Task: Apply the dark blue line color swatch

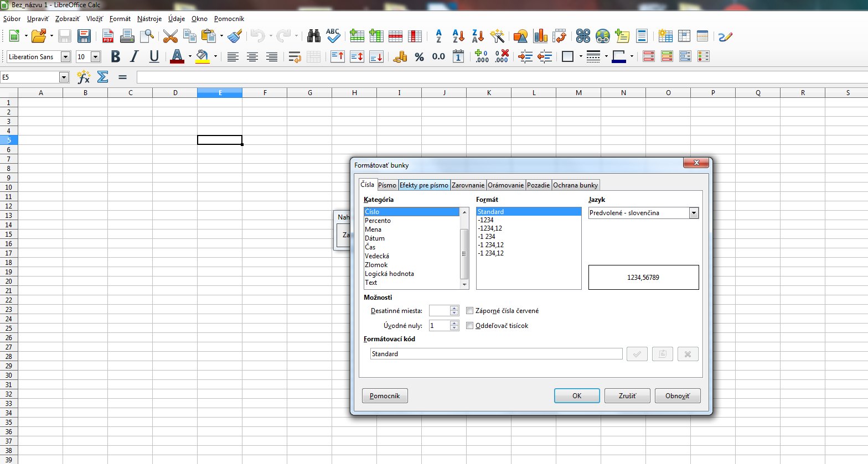Action: coord(619,56)
